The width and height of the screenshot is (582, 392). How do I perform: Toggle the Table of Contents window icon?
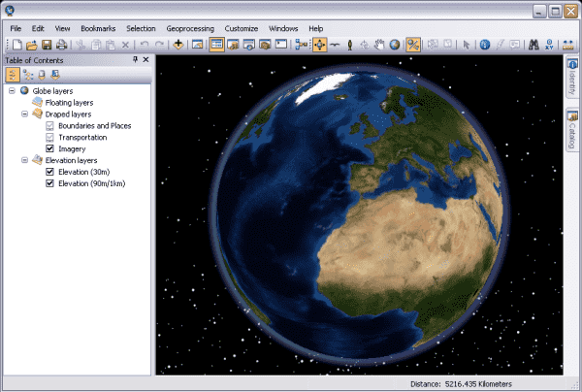pyautogui.click(x=216, y=45)
